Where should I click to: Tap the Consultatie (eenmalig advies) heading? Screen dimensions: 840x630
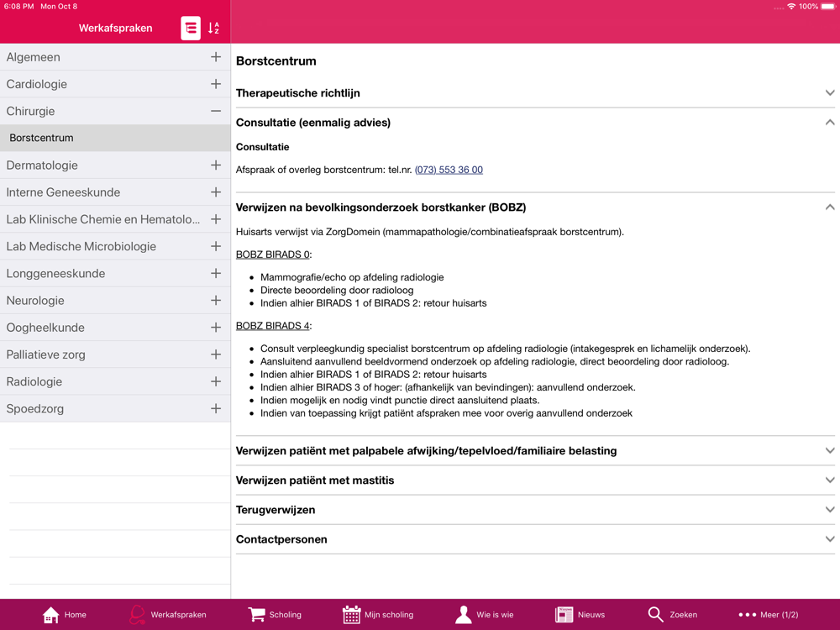[x=312, y=122]
